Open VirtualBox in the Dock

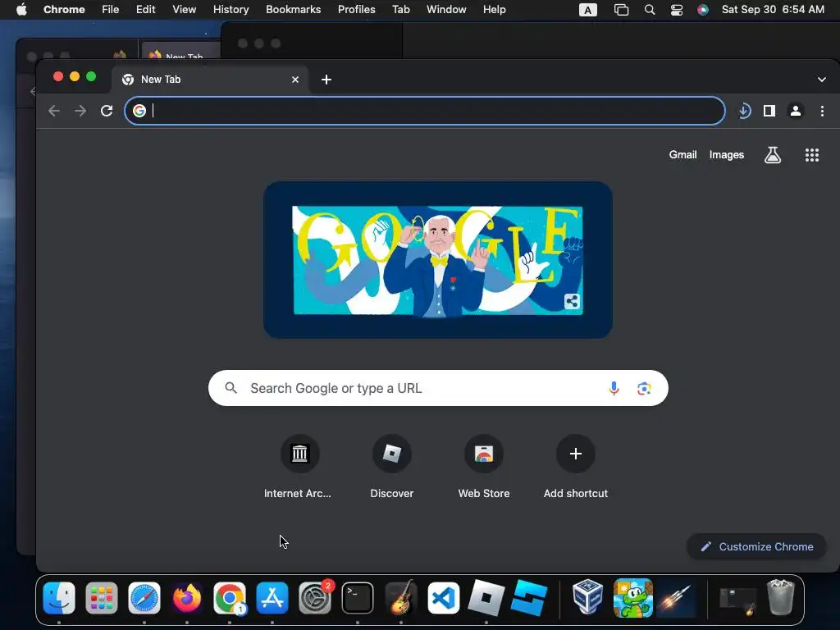click(x=587, y=596)
